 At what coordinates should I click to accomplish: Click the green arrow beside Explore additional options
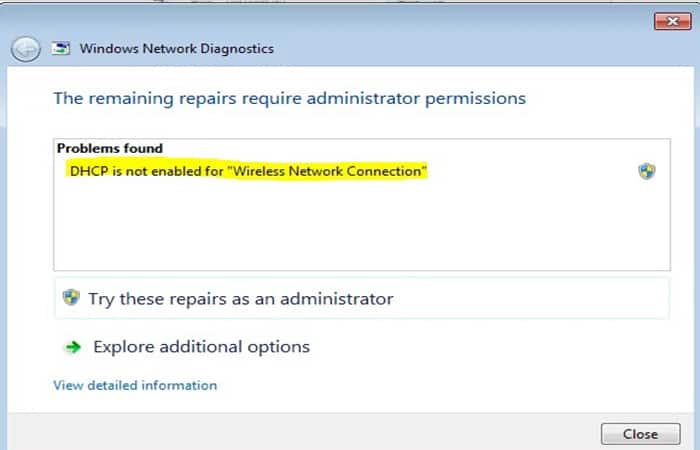tap(72, 347)
